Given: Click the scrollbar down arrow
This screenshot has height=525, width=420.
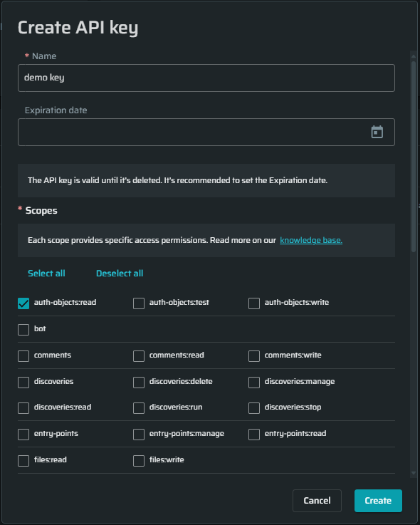Looking at the screenshot, I should tap(414, 473).
